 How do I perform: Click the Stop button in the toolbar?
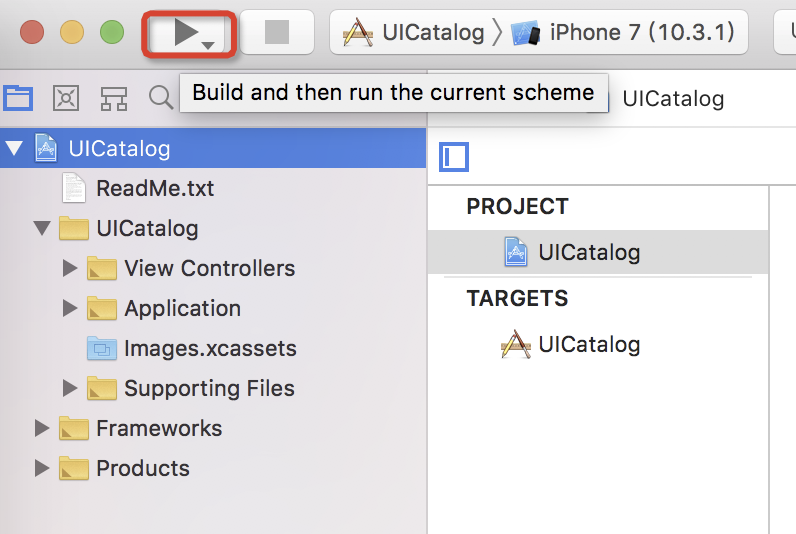(276, 33)
